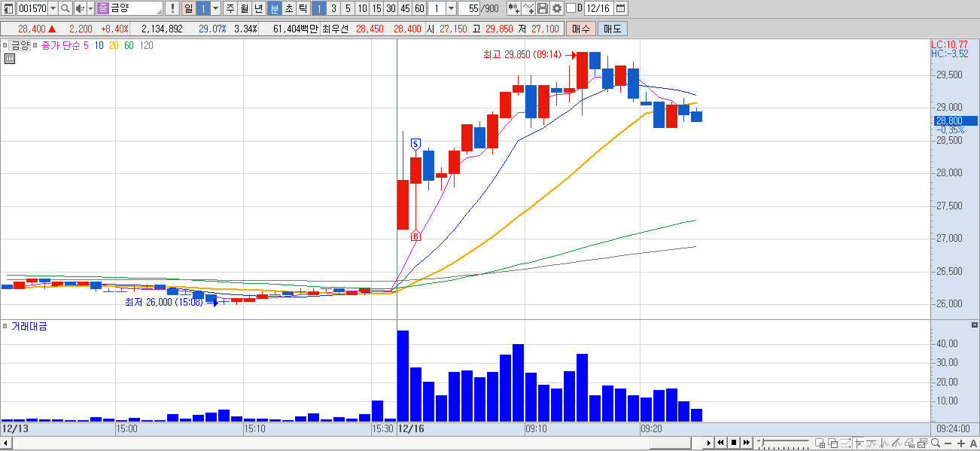Click the vertical line analysis icon
The width and height of the screenshot is (980, 451).
click(884, 443)
